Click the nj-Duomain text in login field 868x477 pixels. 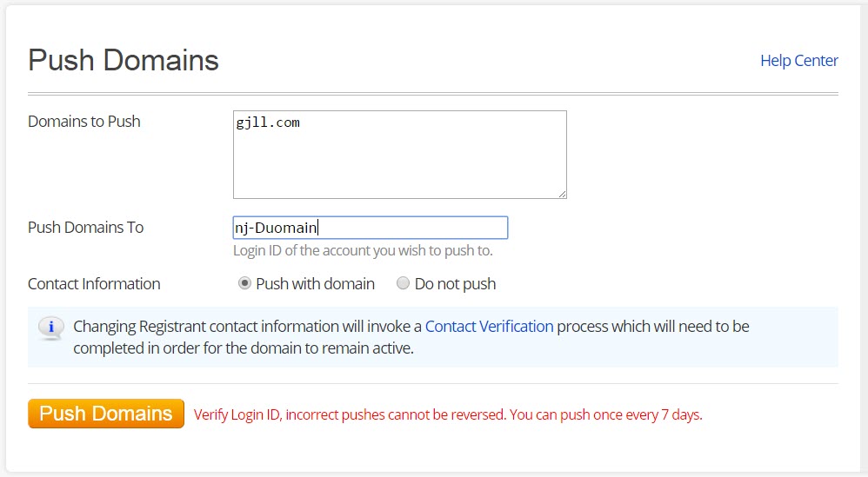(277, 229)
